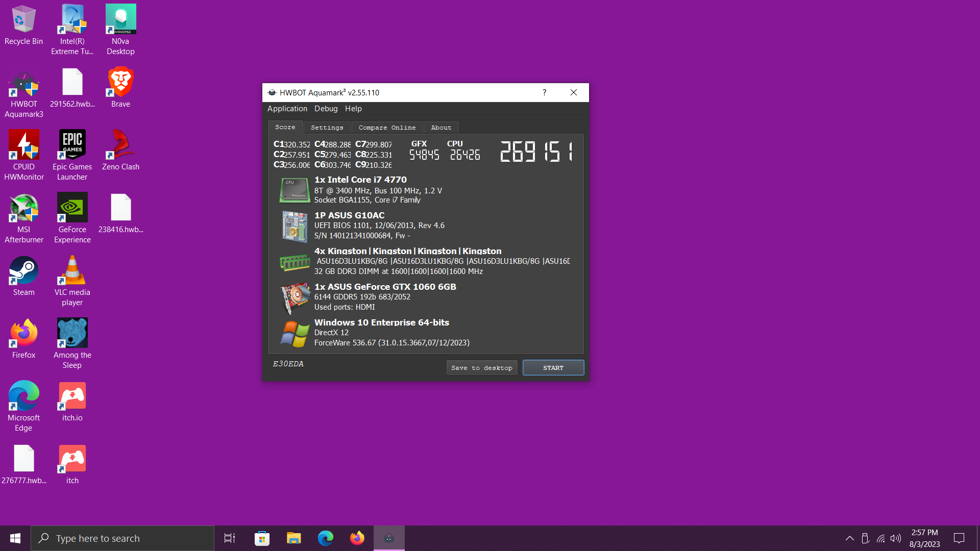
Task: Switch to the Score tab
Action: click(285, 127)
